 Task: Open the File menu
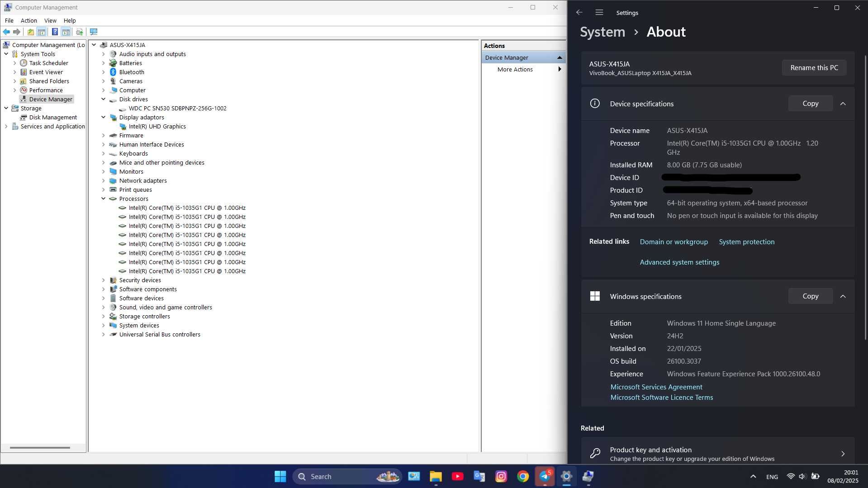pos(9,20)
